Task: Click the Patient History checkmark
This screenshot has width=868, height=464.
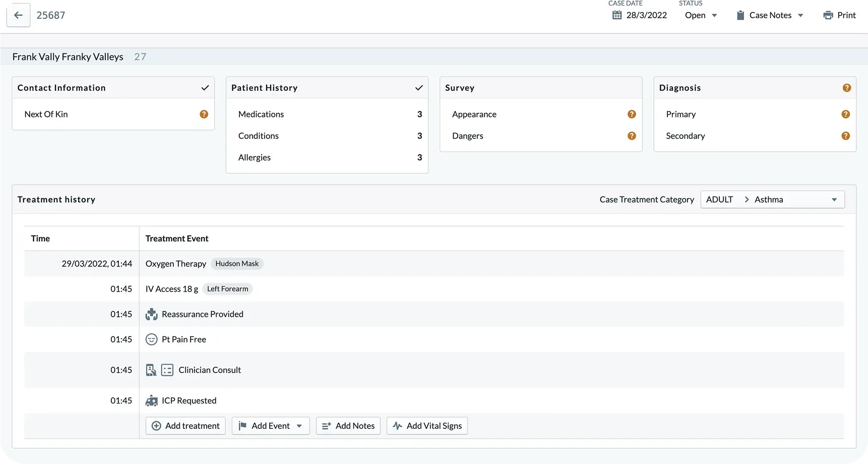Action: click(x=418, y=88)
